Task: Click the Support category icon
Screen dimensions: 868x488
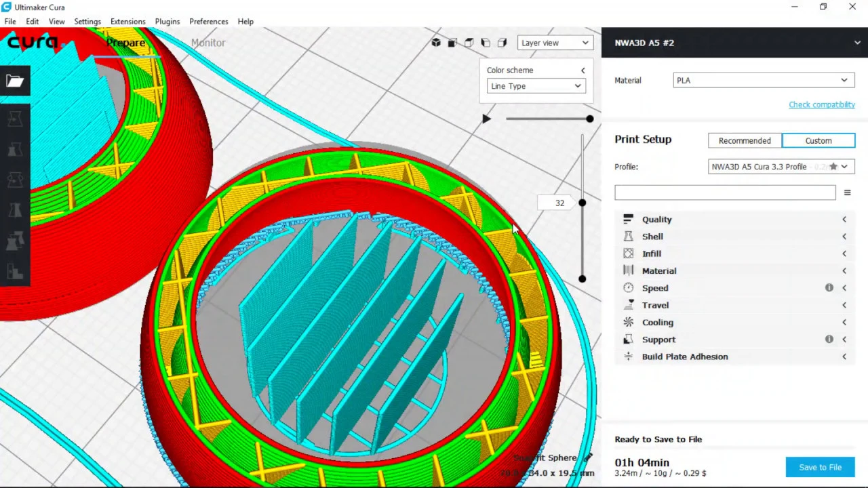Action: pyautogui.click(x=628, y=339)
